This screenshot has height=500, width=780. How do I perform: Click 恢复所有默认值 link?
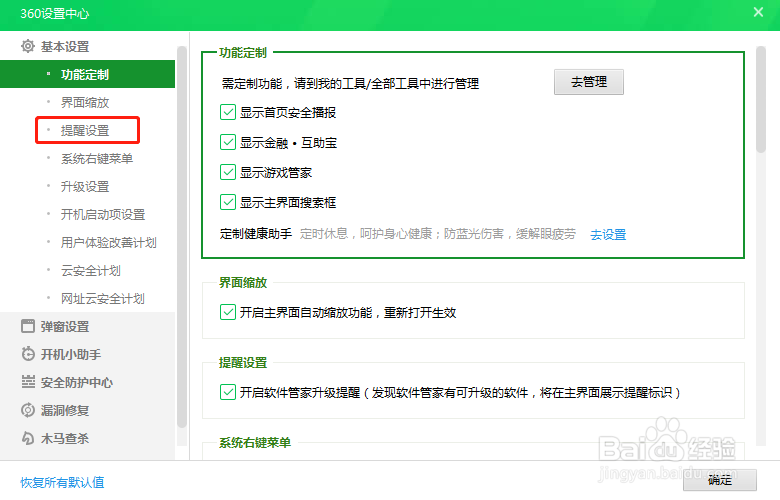(62, 482)
